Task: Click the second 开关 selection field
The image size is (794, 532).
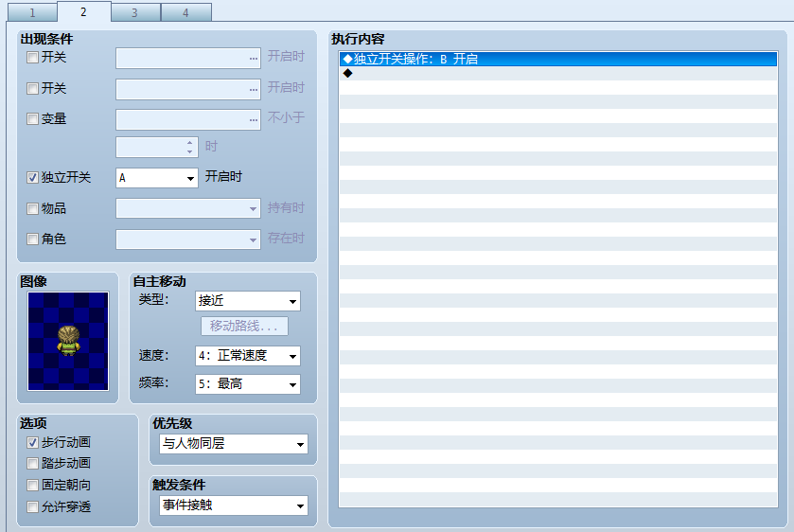Action: (188, 89)
